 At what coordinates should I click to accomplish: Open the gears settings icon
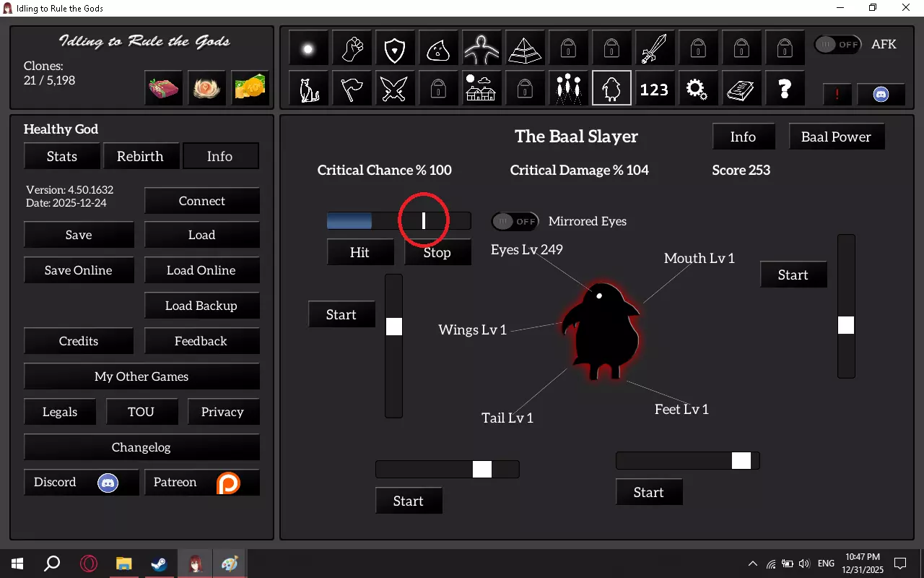(x=697, y=90)
